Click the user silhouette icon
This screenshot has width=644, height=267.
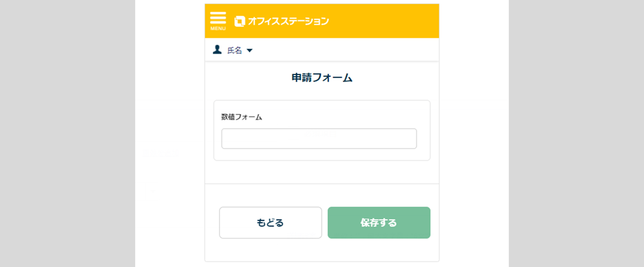[217, 50]
